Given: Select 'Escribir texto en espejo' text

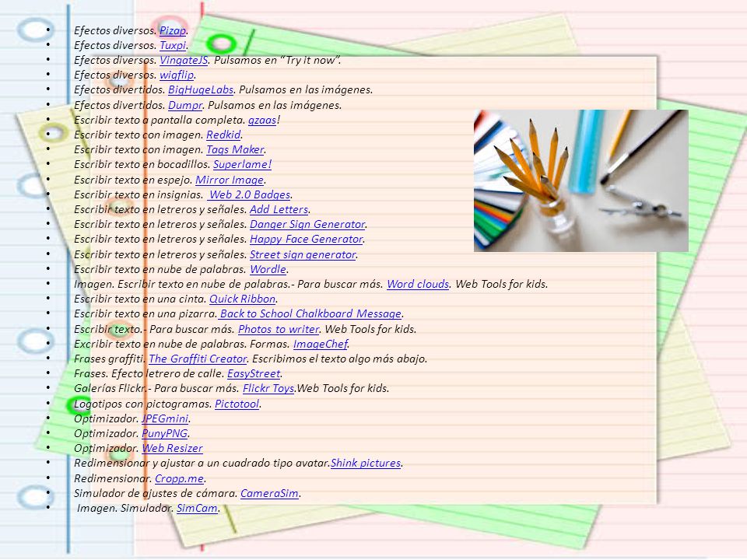Looking at the screenshot, I should coord(133,180).
